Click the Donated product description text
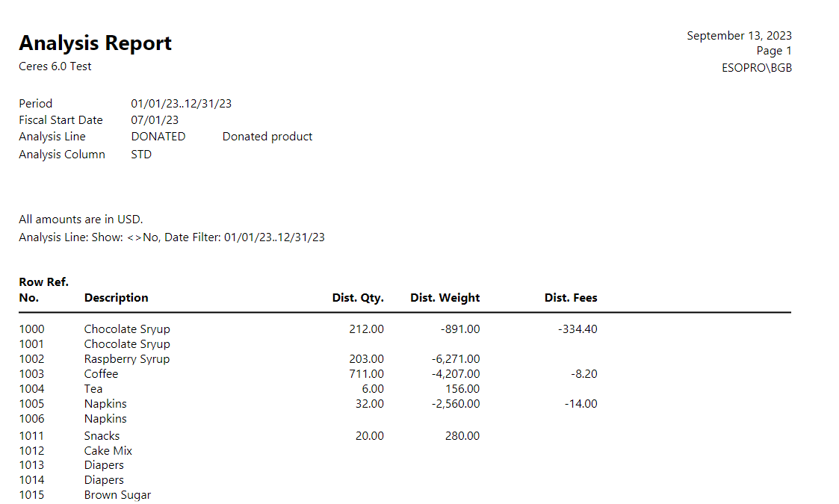The width and height of the screenshot is (839, 504). (x=267, y=137)
